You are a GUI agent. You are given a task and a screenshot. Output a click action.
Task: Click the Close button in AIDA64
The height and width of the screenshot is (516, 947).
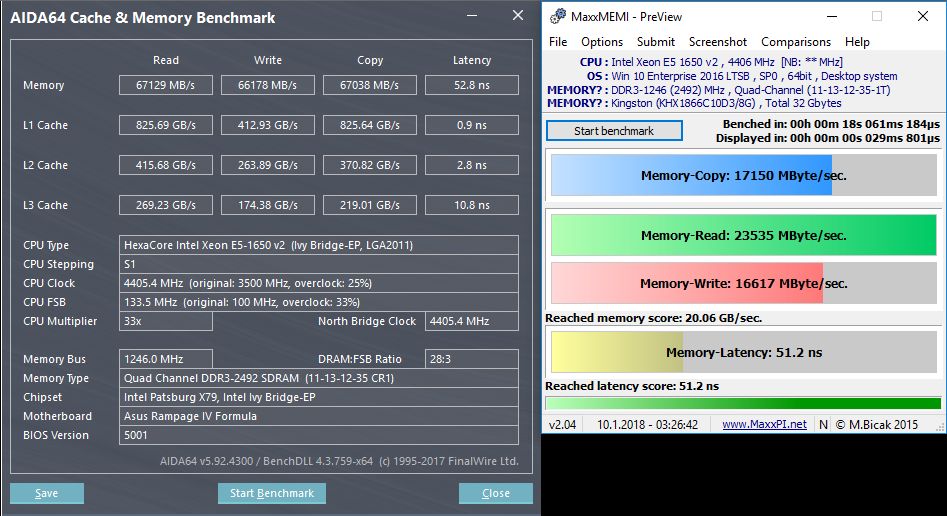tap(496, 493)
